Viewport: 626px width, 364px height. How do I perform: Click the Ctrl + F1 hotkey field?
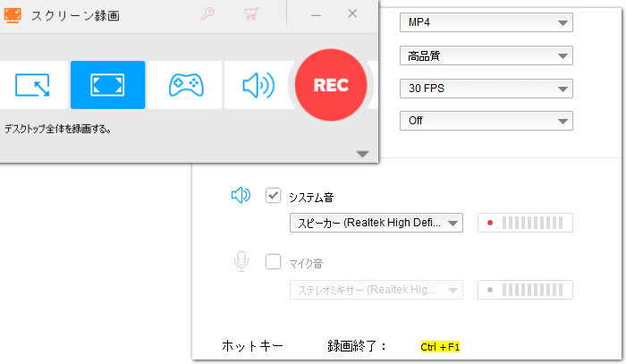[x=440, y=346]
